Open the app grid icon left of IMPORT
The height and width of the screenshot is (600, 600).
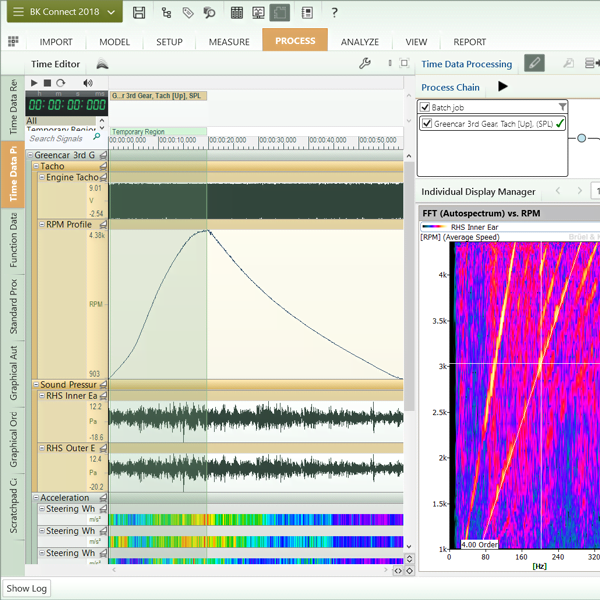(x=13, y=42)
